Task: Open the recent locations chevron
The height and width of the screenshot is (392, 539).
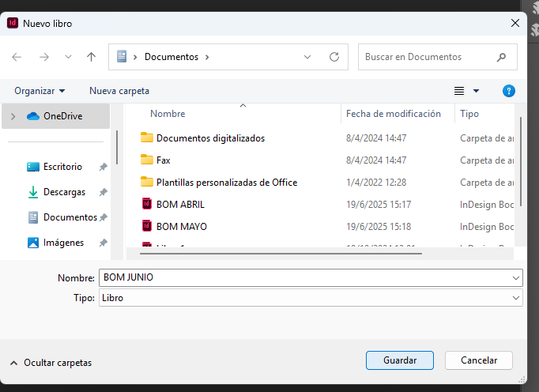Action: (68, 57)
